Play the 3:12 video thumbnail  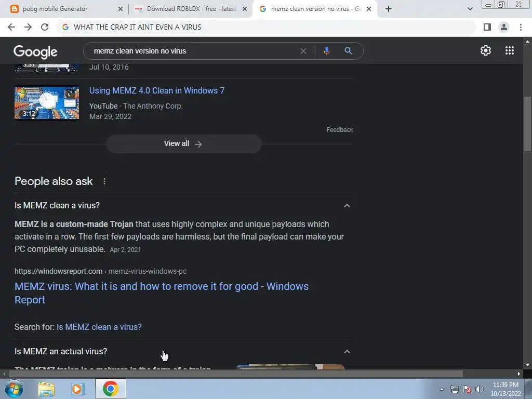pos(47,103)
